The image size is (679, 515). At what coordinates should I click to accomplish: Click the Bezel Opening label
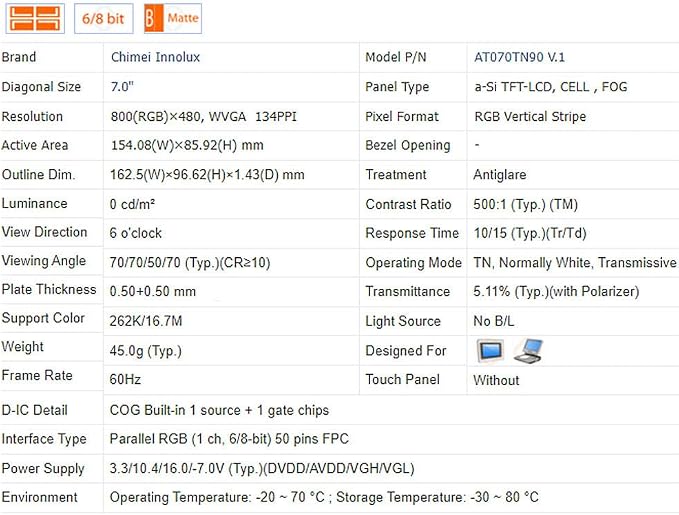[408, 145]
